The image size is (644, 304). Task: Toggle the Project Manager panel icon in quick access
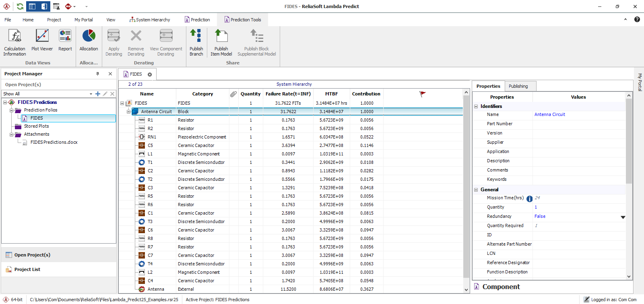click(32, 6)
